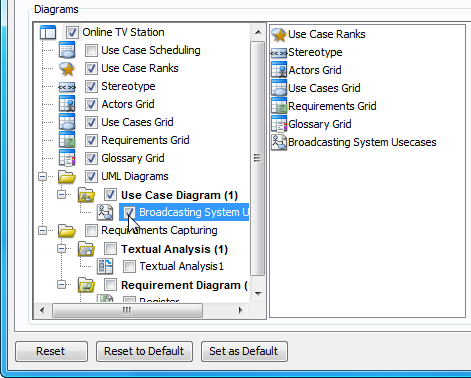This screenshot has width=471, height=378.
Task: Click the Broadcasting System use case diagram icon in tree
Action: point(105,212)
